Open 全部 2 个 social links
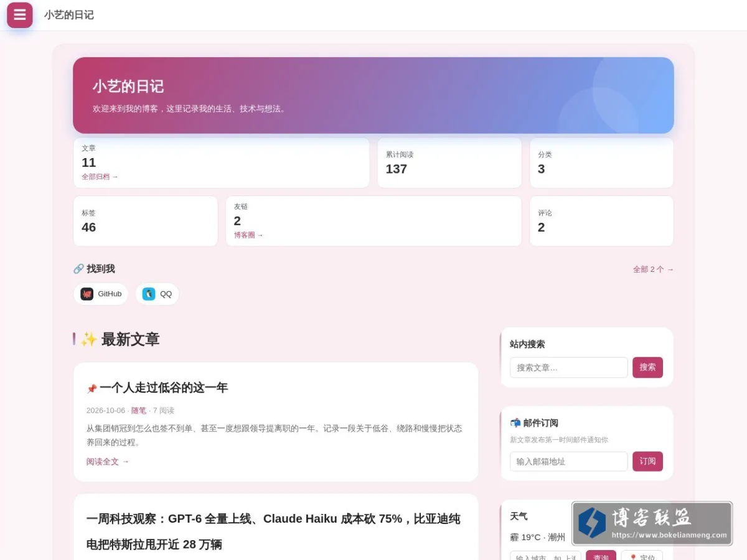This screenshot has width=747, height=560. (653, 269)
